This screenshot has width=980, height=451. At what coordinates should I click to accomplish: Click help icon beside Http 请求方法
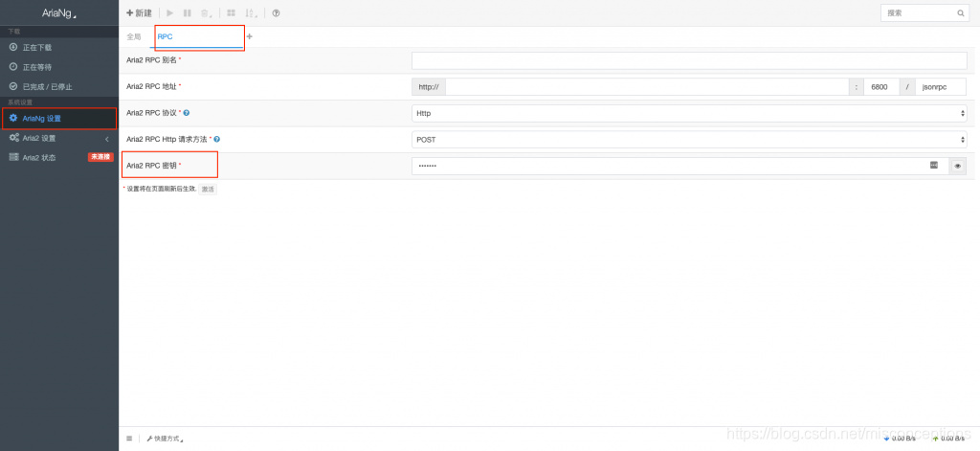[x=217, y=140]
